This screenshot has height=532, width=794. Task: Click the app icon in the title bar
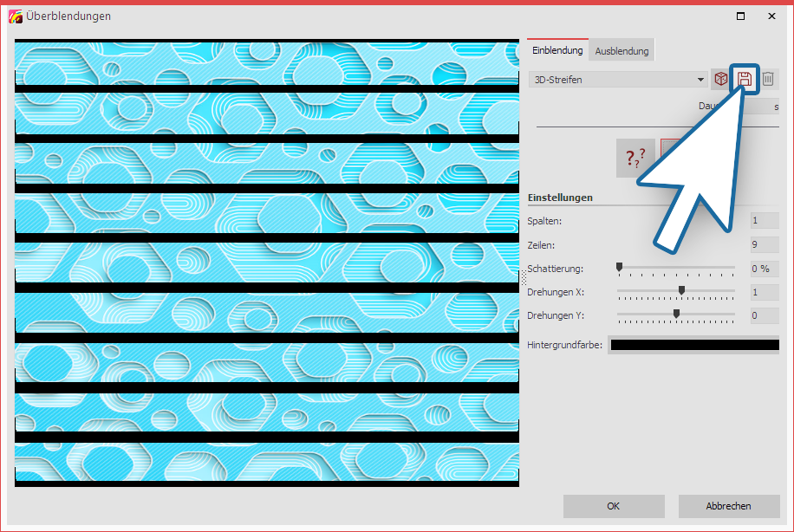pyautogui.click(x=15, y=16)
